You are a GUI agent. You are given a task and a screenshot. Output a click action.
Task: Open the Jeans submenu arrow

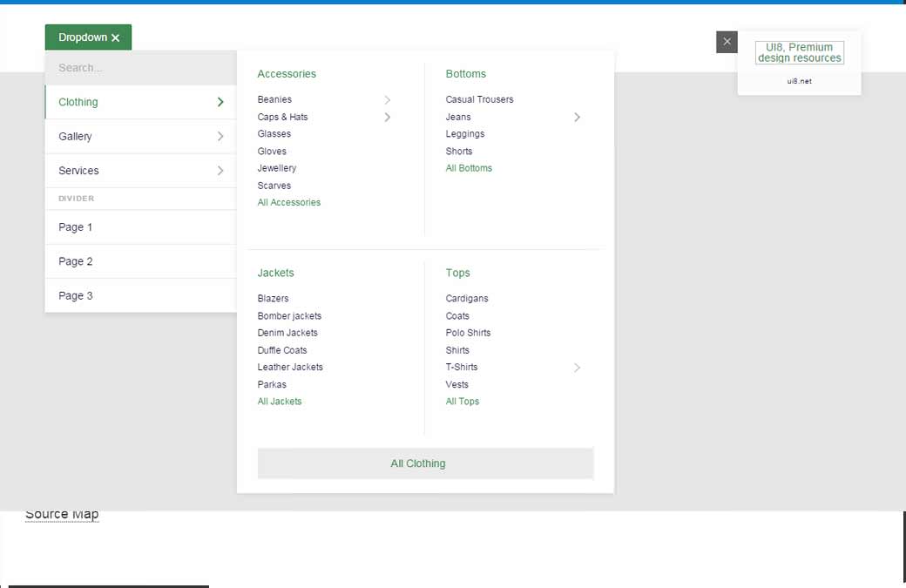click(577, 117)
